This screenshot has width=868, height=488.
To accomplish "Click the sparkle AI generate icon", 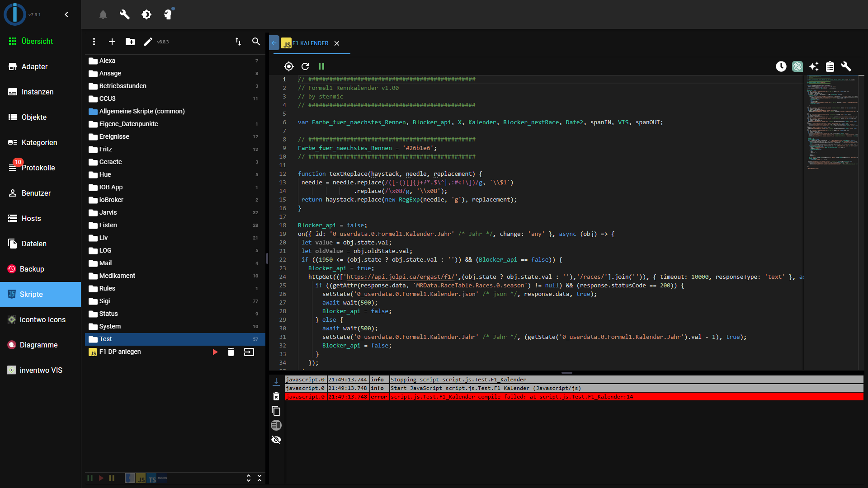I will click(814, 66).
